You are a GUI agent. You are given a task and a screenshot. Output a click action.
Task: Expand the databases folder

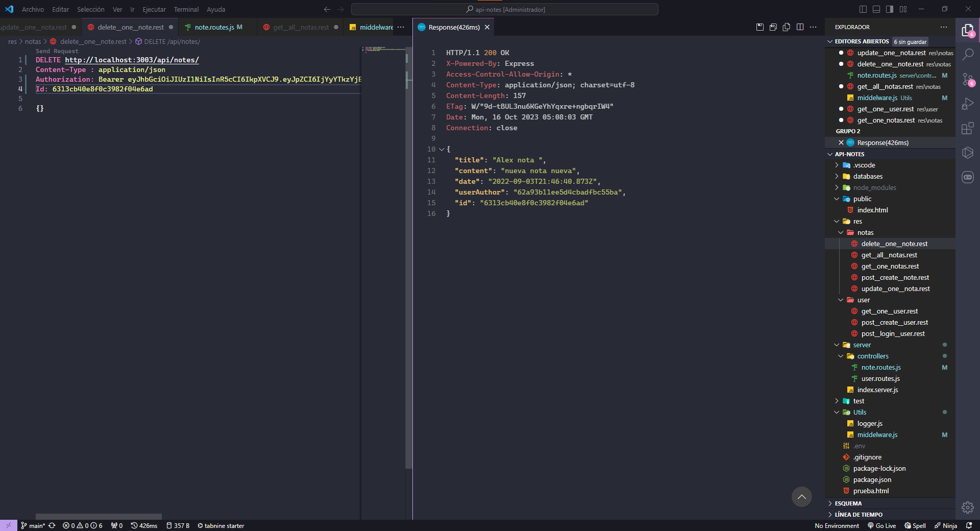[x=837, y=176]
